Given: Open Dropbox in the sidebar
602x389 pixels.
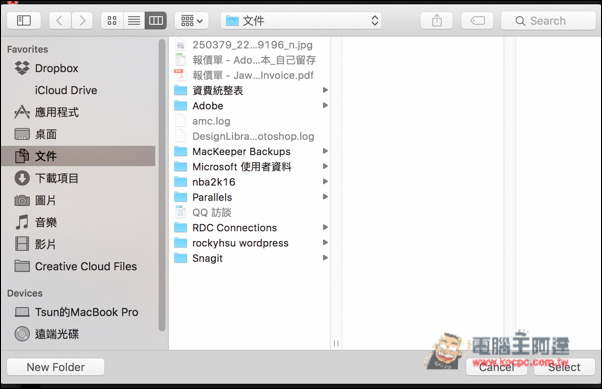Looking at the screenshot, I should (78, 68).
